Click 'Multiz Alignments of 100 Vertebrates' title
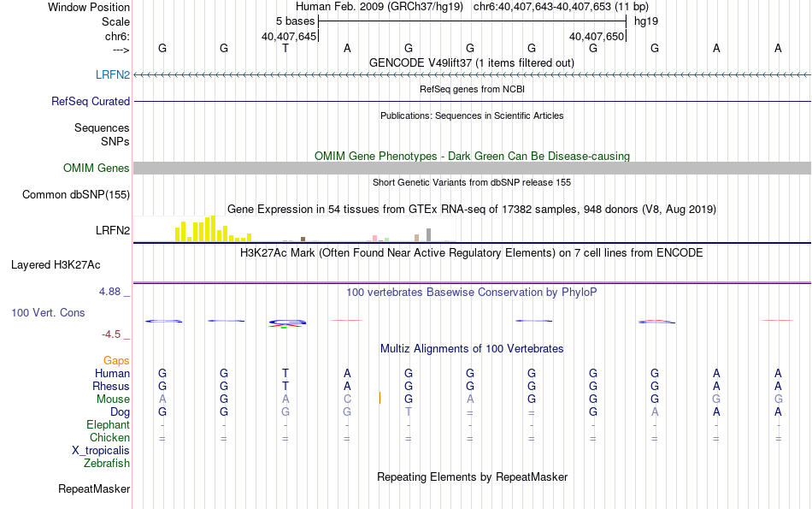This screenshot has height=509, width=812. click(472, 349)
